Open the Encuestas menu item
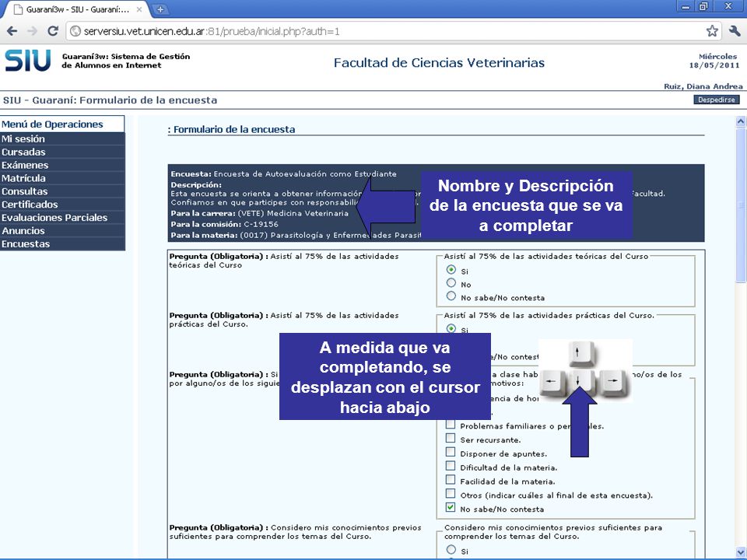 (62, 243)
